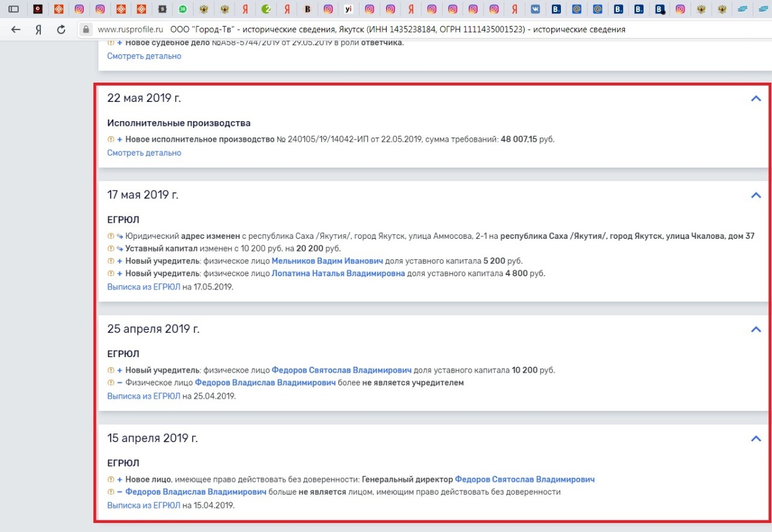Image resolution: width=772 pixels, height=532 pixels.
Task: Go back with the arrow button
Action: coord(16,30)
